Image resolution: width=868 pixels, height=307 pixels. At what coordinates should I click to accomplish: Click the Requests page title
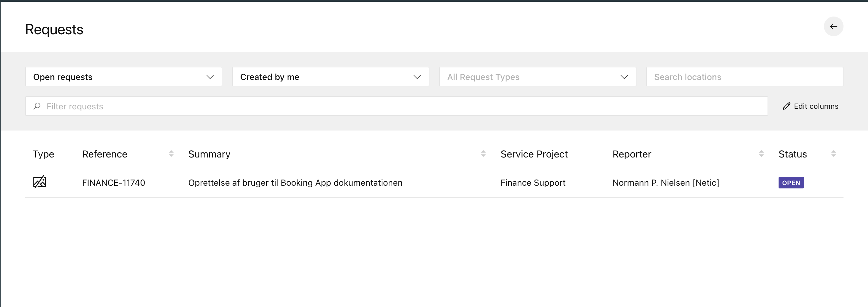click(x=54, y=30)
